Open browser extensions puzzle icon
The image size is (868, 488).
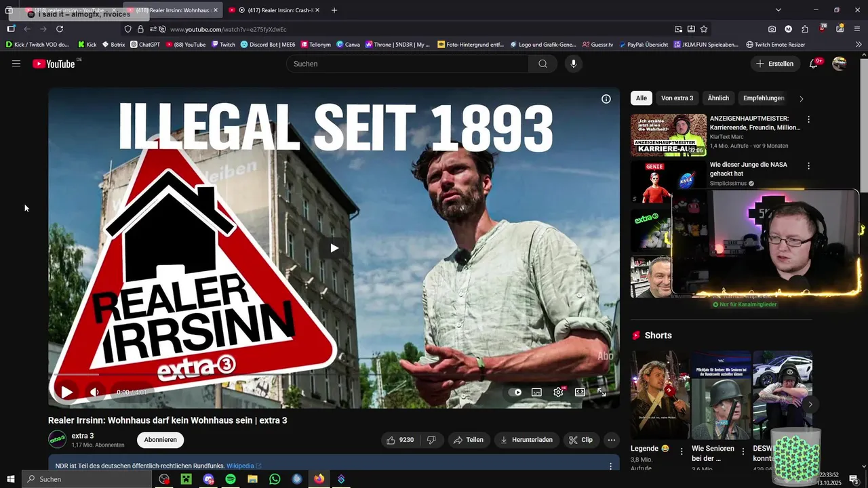805,29
